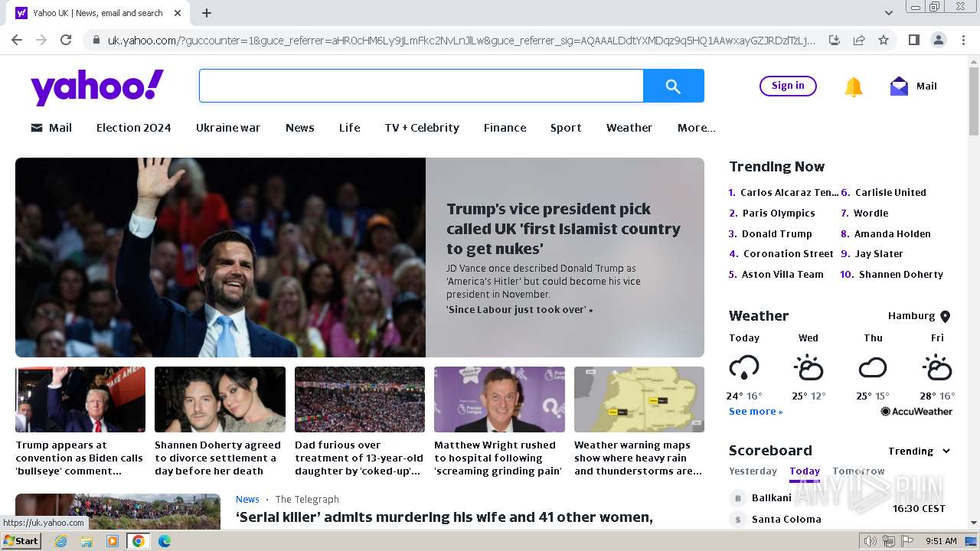Open the Chrome profile avatar

(x=938, y=40)
